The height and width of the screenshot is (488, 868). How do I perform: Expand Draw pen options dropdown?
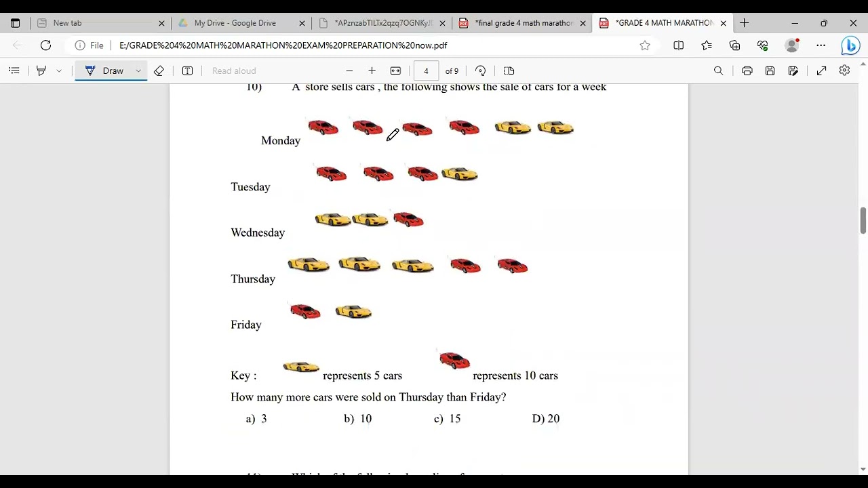(138, 70)
